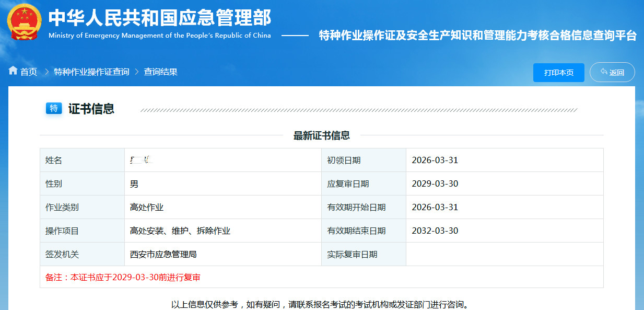Click the 特种作业操作证 platform title text
The width and height of the screenshot is (644, 310).
478,36
